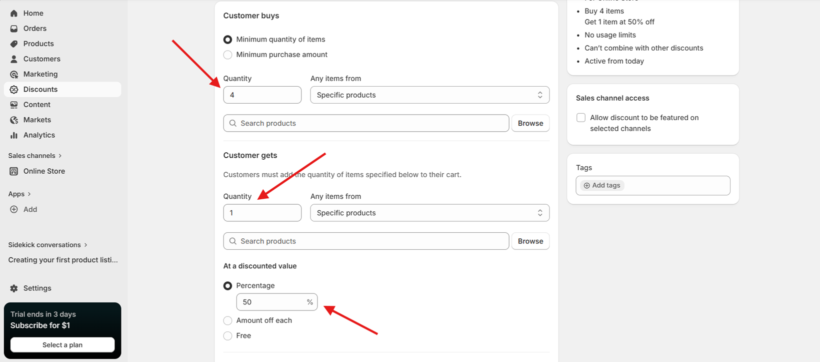Focus Customer gets Search products field
Screen dimensions: 820x362
click(x=366, y=241)
